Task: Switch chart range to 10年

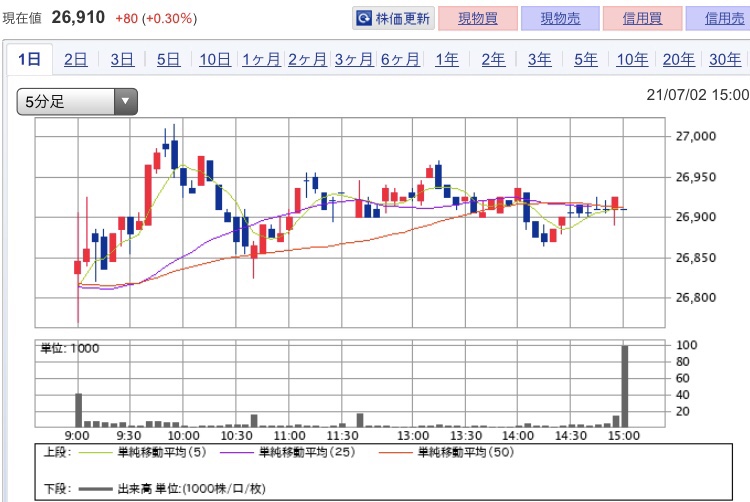Action: (x=632, y=59)
